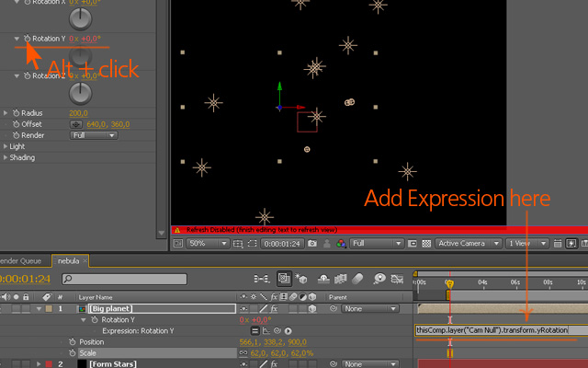588x368 pixels.
Task: Click the timeline layer search field
Action: coord(125,279)
